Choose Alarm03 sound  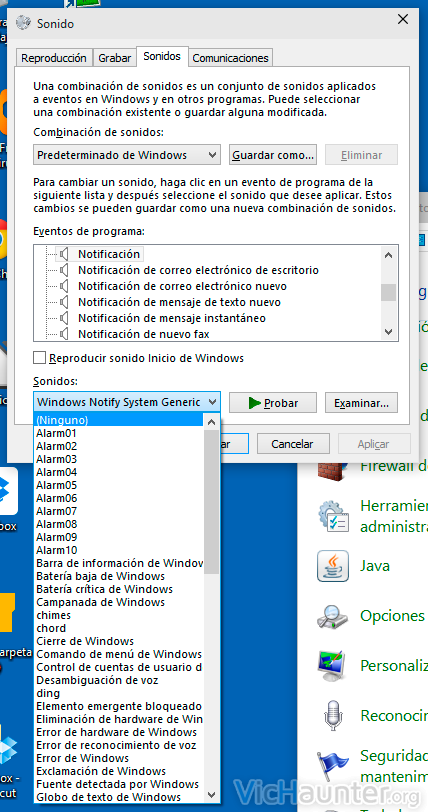point(119,459)
